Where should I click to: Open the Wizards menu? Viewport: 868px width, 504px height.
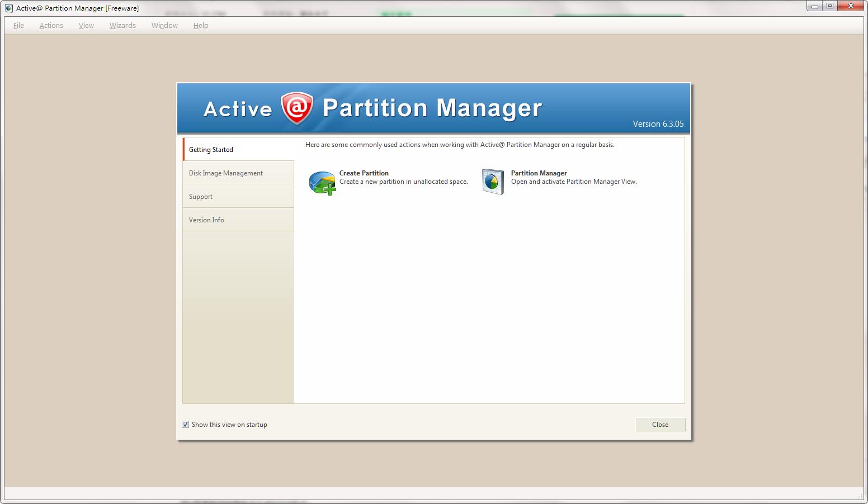122,25
